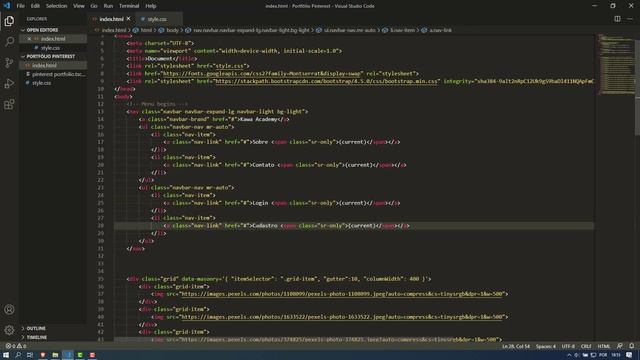Click the split editor right icon

tap(617, 19)
